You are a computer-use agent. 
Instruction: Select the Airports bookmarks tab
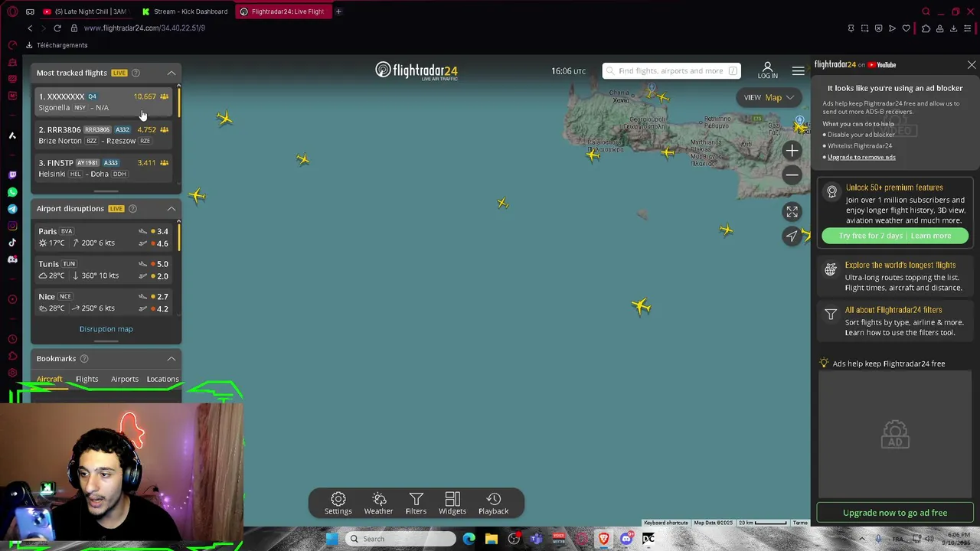pos(125,379)
